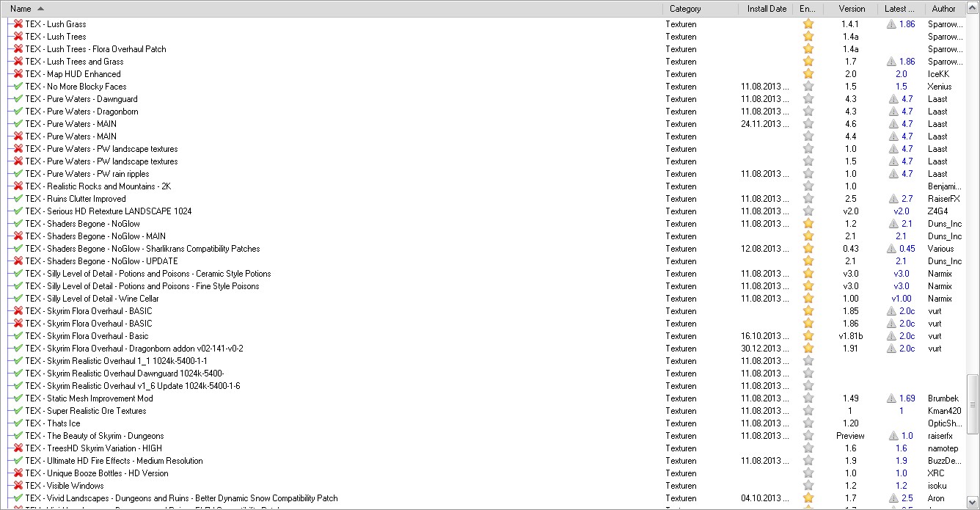
Task: Toggle endorsement star for TEX - Lush Trees
Action: 808,37
